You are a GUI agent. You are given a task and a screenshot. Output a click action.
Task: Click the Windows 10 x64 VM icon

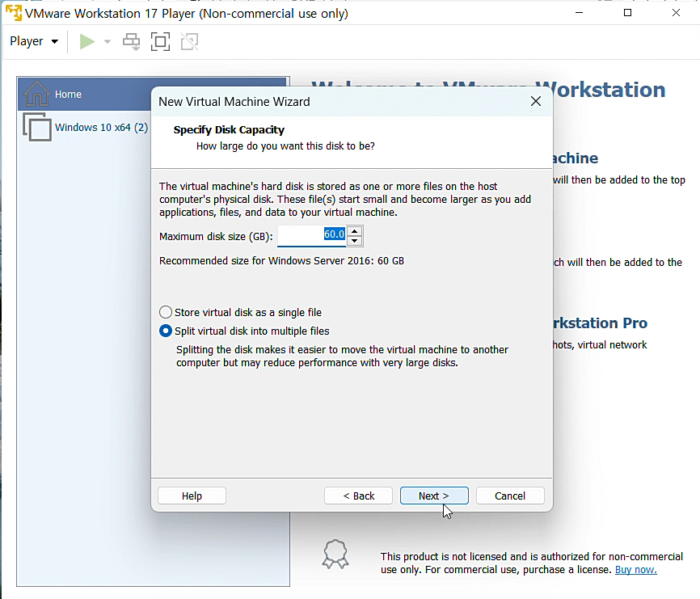pyautogui.click(x=37, y=127)
